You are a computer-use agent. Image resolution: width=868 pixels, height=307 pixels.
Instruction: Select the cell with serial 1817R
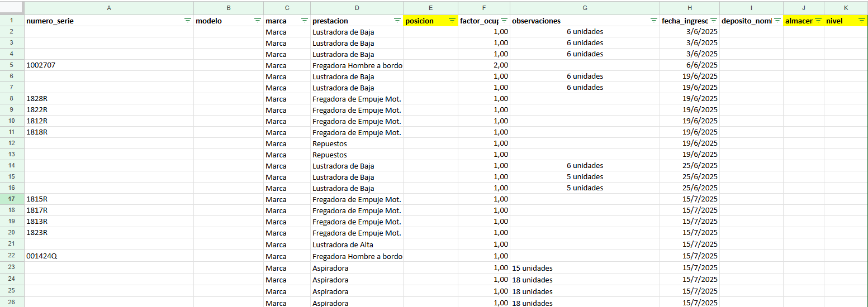click(x=109, y=210)
